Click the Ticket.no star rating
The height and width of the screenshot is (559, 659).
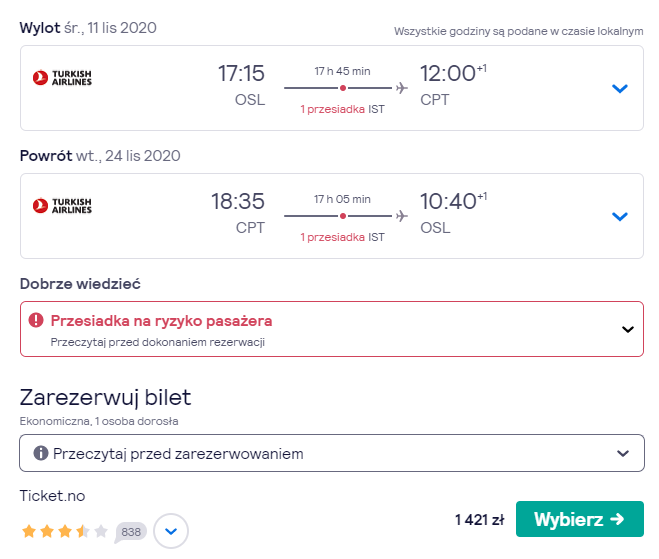coord(65,531)
